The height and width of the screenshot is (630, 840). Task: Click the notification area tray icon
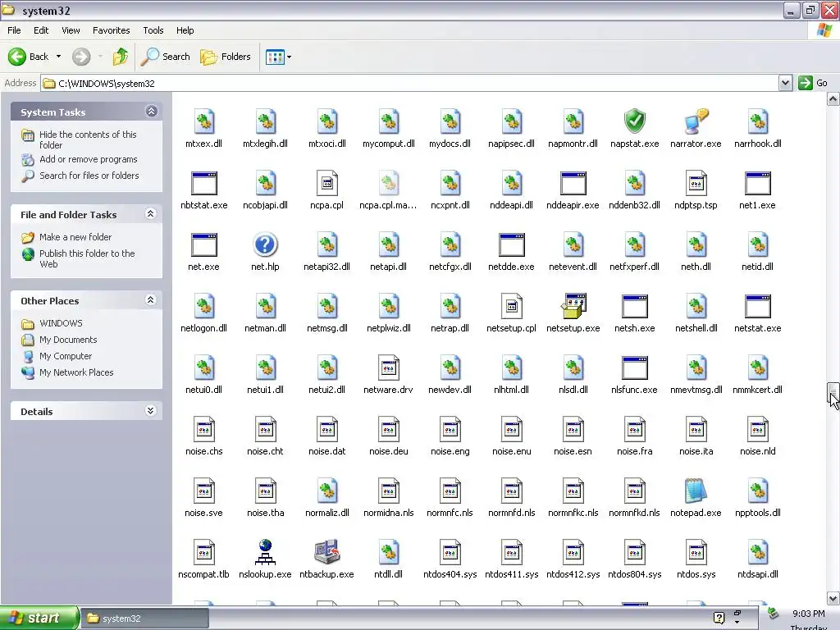773,613
